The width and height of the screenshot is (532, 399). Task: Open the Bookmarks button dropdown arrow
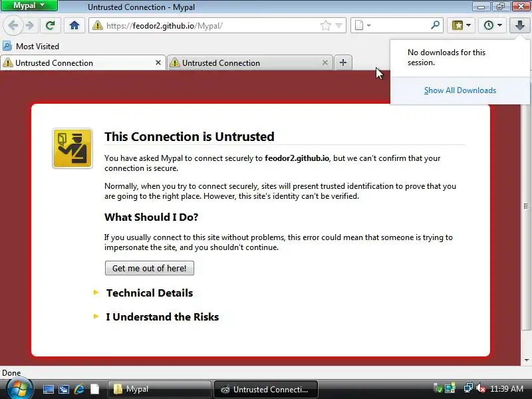pos(469,25)
